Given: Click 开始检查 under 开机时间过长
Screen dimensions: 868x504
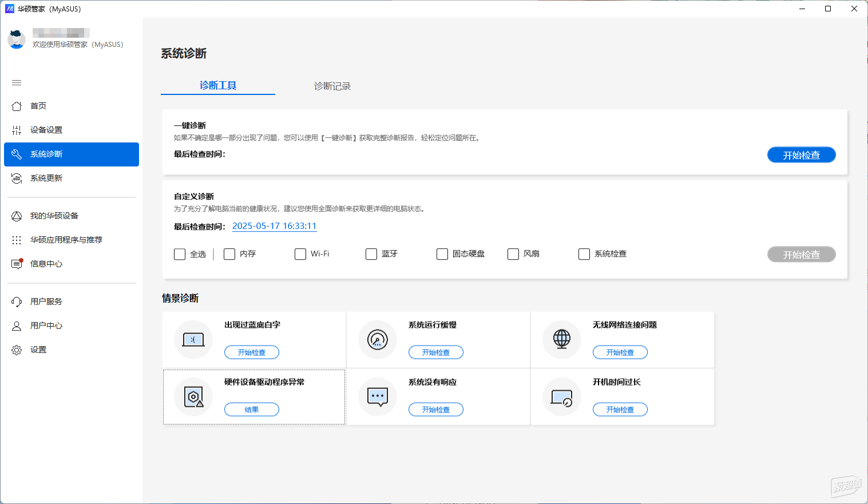Looking at the screenshot, I should click(x=620, y=410).
